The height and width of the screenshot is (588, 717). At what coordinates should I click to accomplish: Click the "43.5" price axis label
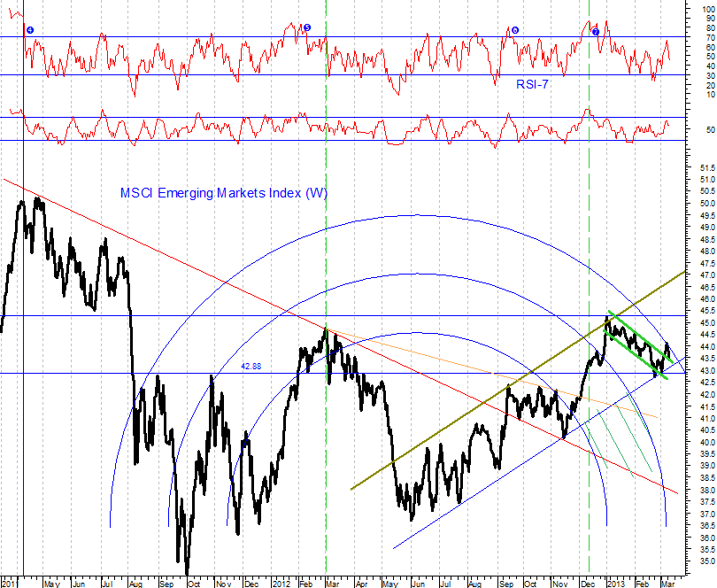tap(707, 359)
